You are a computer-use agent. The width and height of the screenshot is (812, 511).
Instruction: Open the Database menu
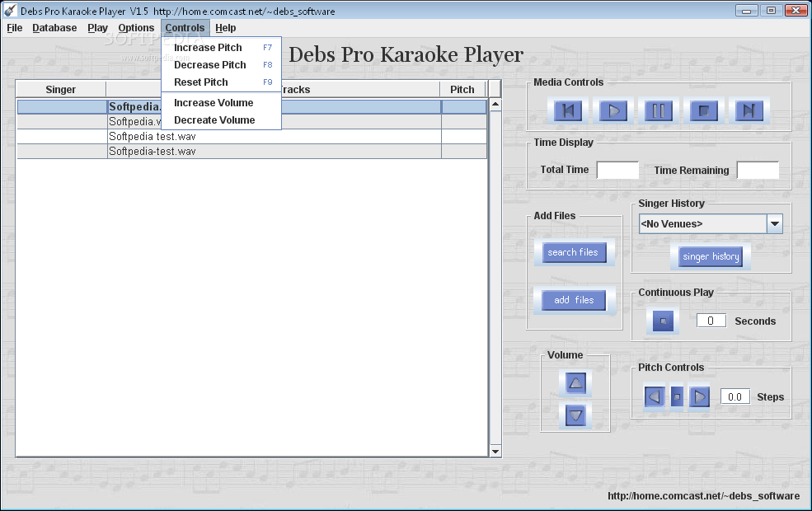54,28
